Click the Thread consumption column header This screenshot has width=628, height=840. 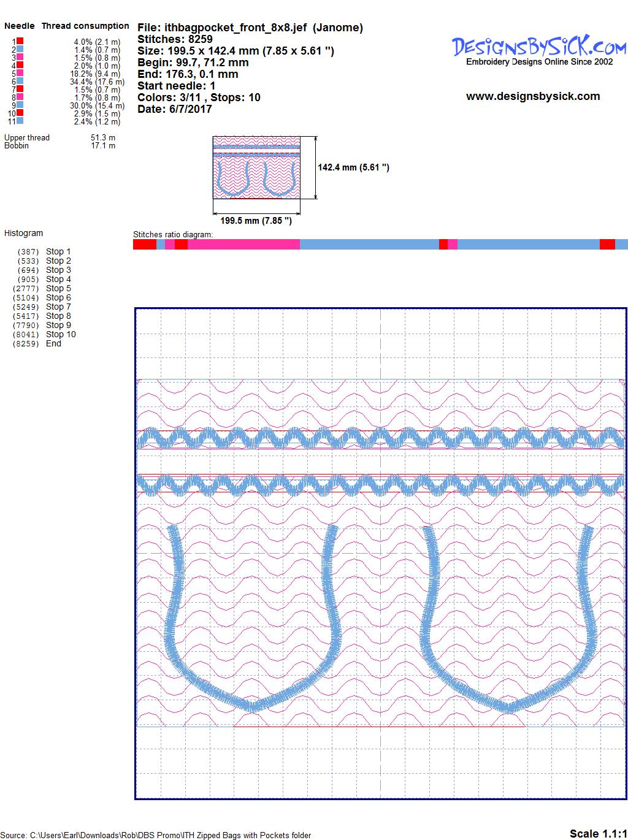(85, 26)
